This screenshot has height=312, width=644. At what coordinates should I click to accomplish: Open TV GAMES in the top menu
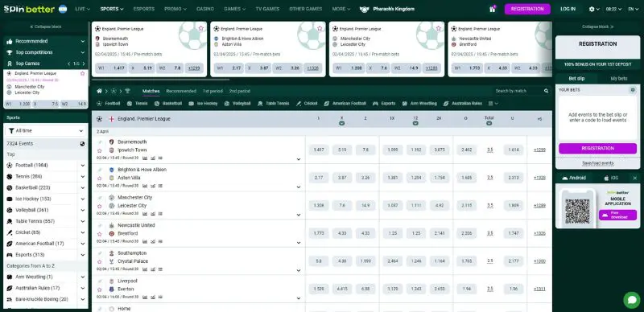click(267, 9)
